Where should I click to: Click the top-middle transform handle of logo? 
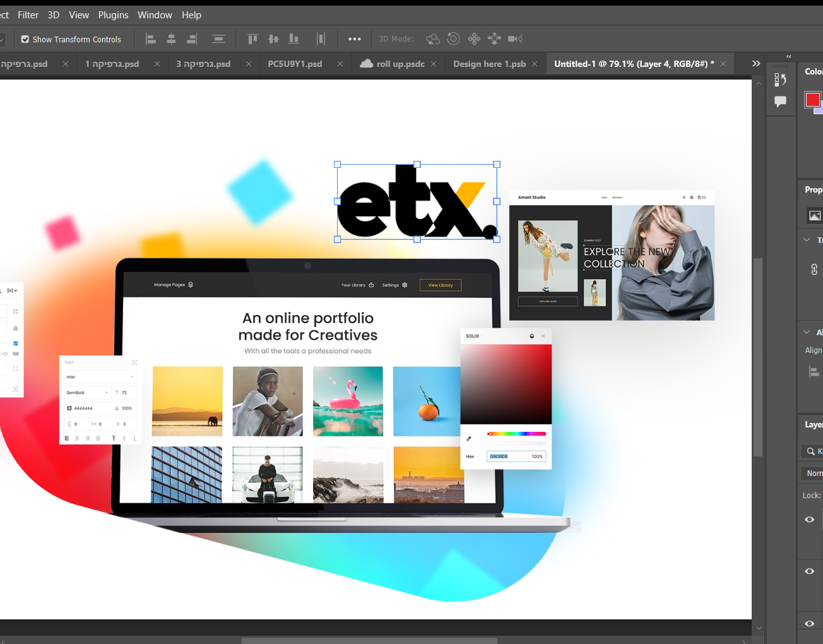(x=417, y=164)
